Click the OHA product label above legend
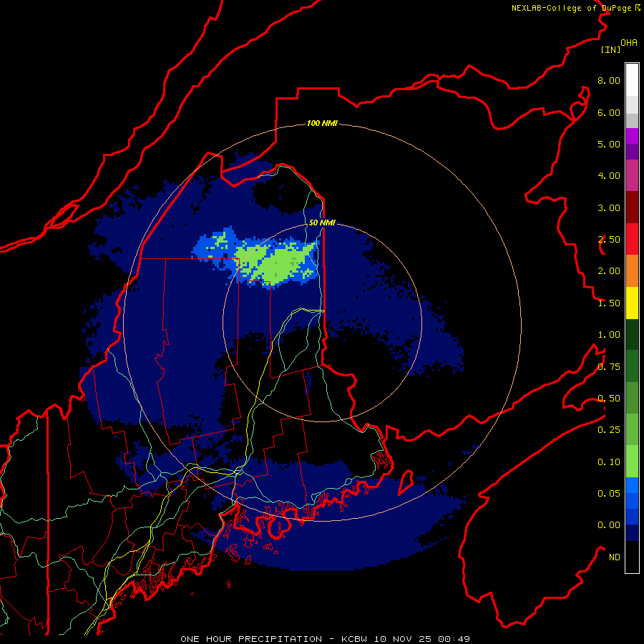 (x=629, y=43)
